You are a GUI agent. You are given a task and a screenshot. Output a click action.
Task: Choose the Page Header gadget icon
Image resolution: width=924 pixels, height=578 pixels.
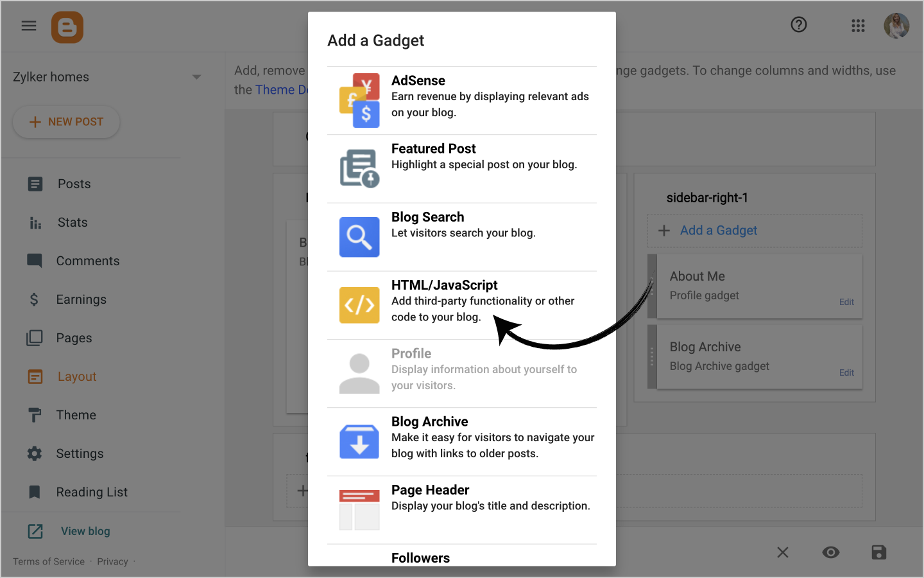(x=359, y=510)
